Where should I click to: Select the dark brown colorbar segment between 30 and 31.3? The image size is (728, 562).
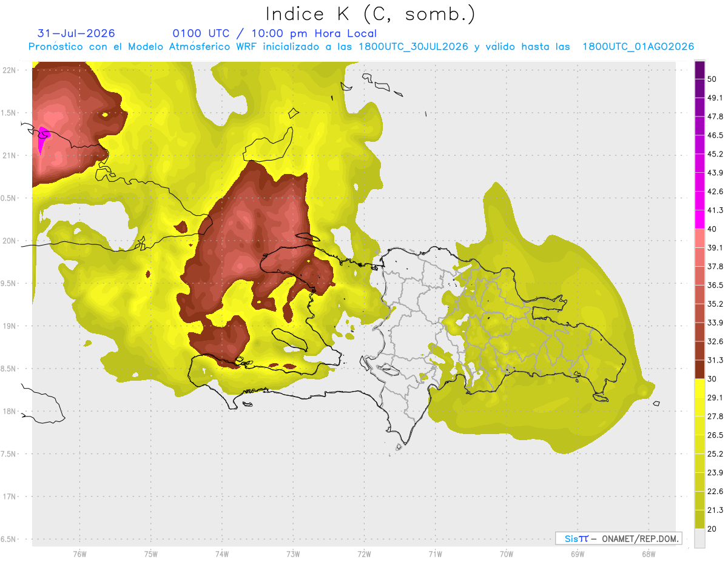699,369
